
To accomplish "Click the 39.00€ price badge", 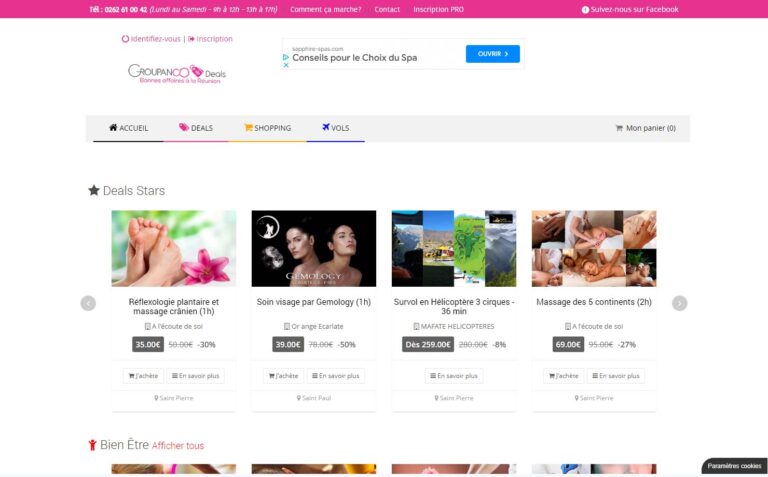I will [x=288, y=344].
